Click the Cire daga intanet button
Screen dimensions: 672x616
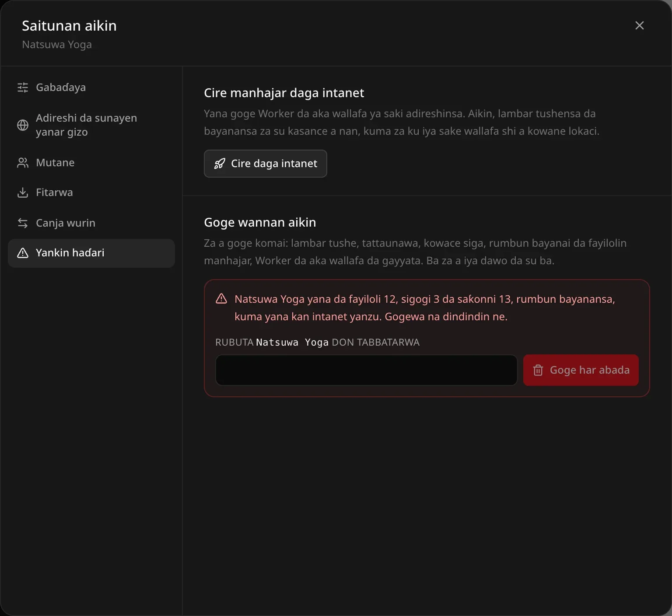pos(265,164)
